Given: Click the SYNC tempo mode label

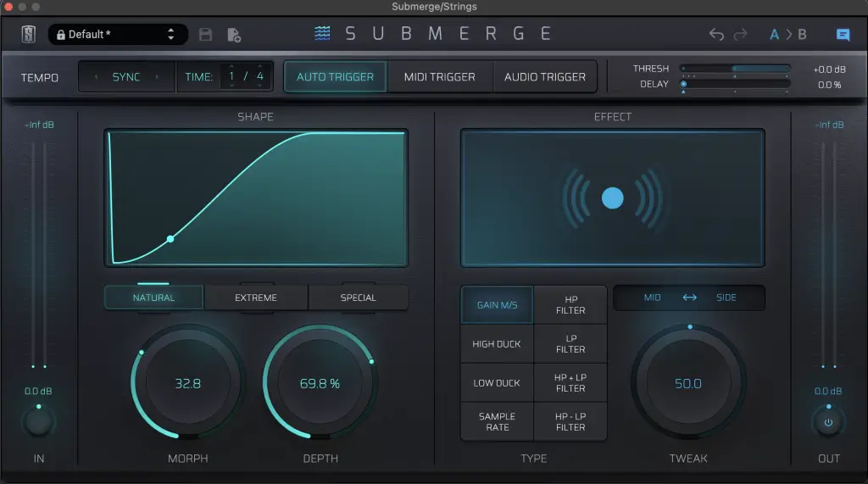Looking at the screenshot, I should pos(126,77).
